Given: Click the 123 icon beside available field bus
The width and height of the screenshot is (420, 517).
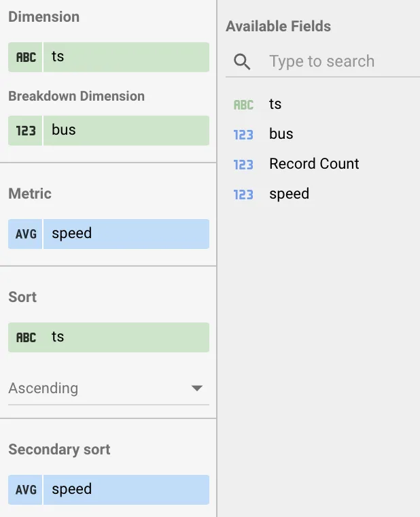Looking at the screenshot, I should pyautogui.click(x=243, y=135).
